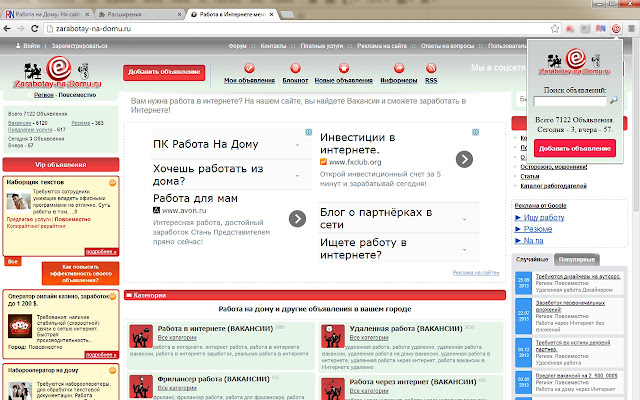Click the Реклама на сайте link below ads
The width and height of the screenshot is (640, 400).
coord(476,273)
